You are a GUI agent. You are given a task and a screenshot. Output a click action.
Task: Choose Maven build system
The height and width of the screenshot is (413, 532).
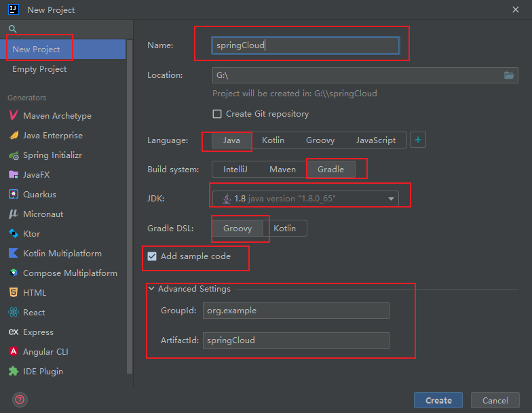coord(282,170)
